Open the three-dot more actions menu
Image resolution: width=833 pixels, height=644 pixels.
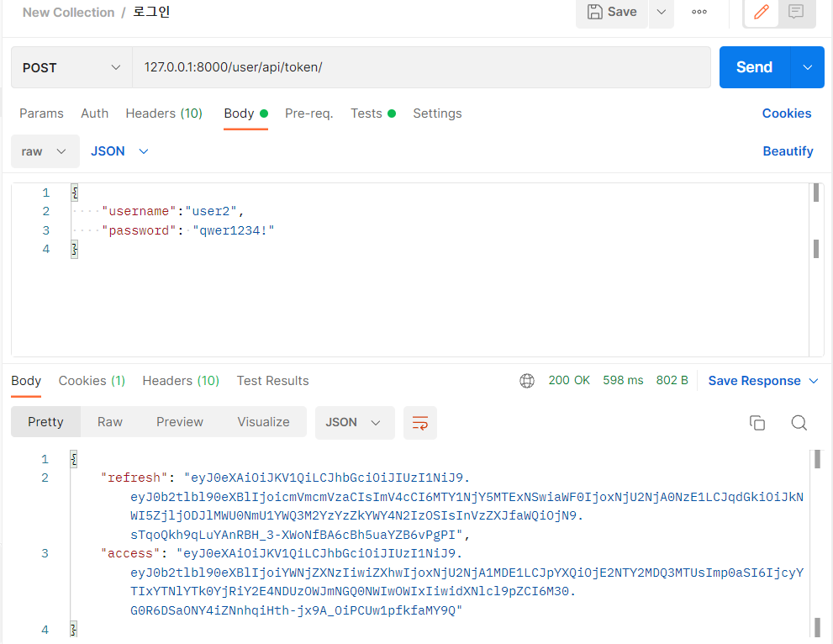(x=699, y=12)
